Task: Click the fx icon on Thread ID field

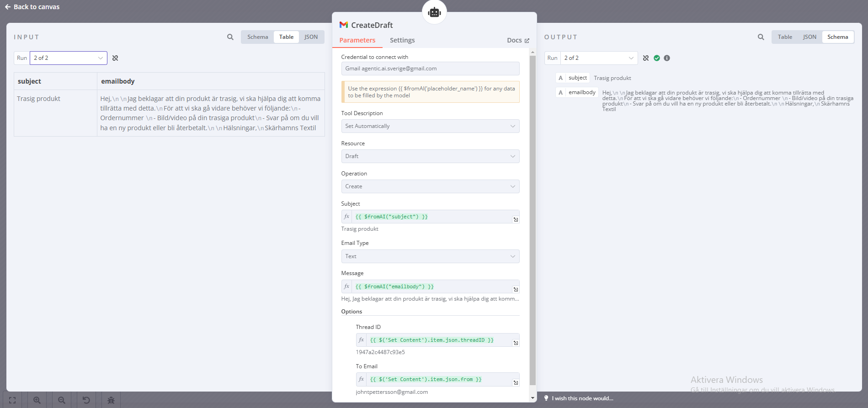Action: [x=361, y=340]
